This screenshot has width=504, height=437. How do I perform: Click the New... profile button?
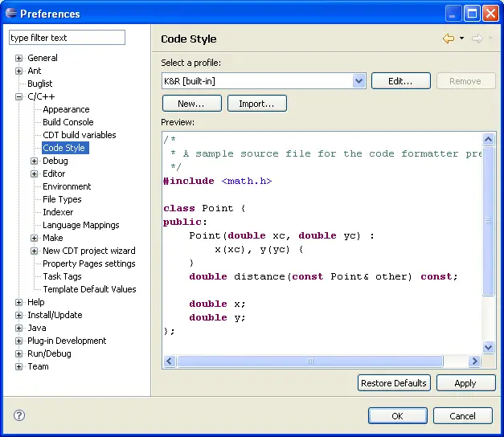(x=191, y=104)
